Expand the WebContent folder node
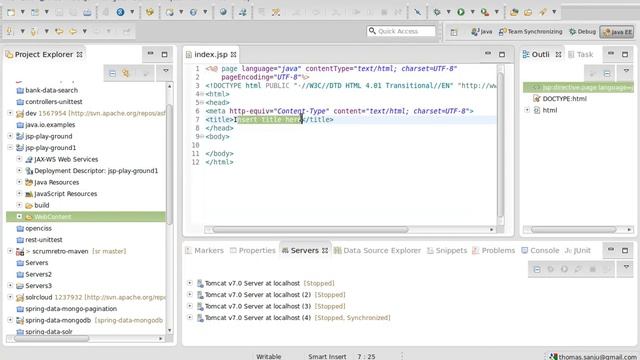 (x=19, y=216)
